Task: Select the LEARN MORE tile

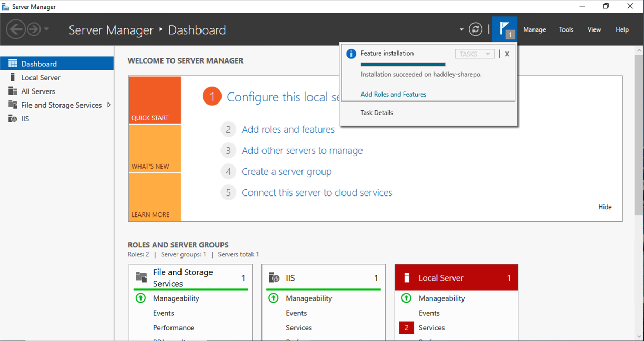Action: pyautogui.click(x=155, y=197)
